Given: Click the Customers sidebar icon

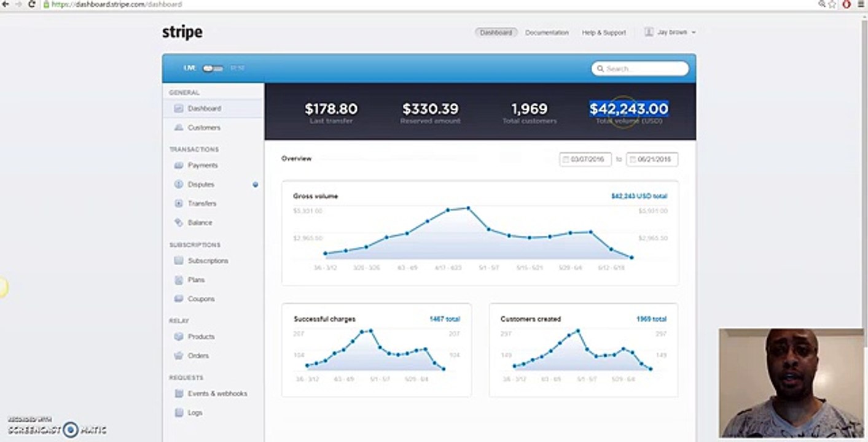Looking at the screenshot, I should [178, 128].
